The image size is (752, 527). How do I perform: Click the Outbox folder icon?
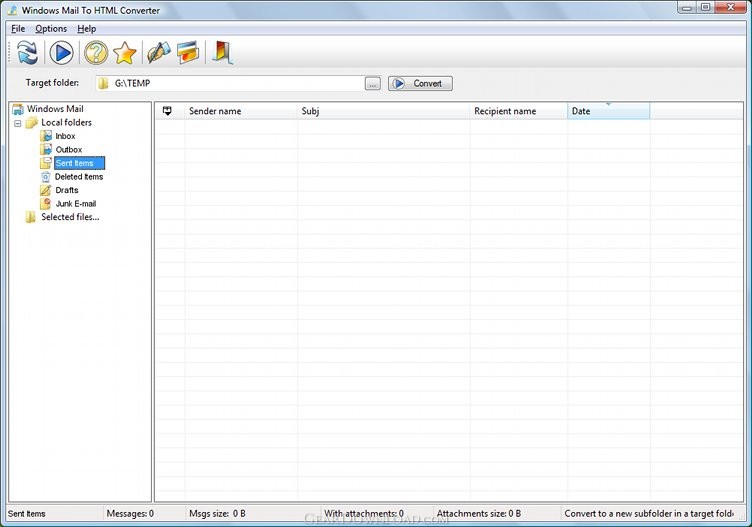tap(46, 150)
